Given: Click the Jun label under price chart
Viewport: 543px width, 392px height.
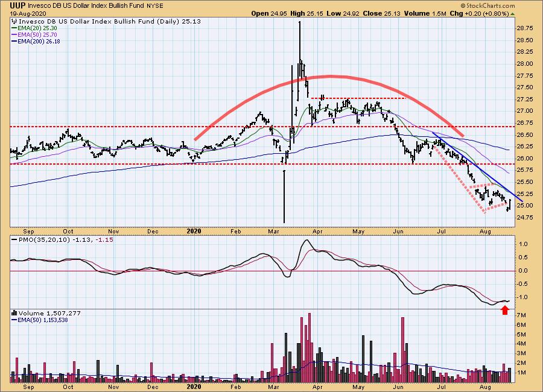Looking at the screenshot, I should 399,232.
